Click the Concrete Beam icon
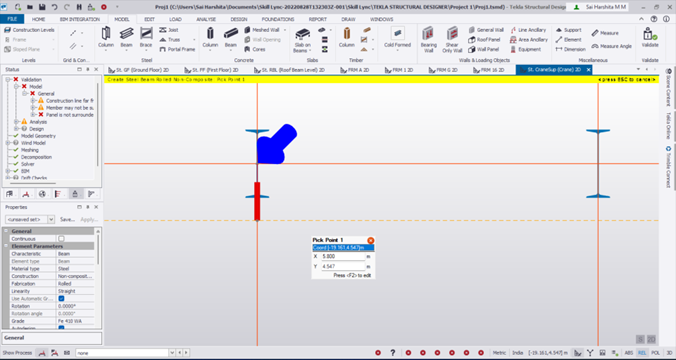676x360 pixels. (231, 37)
